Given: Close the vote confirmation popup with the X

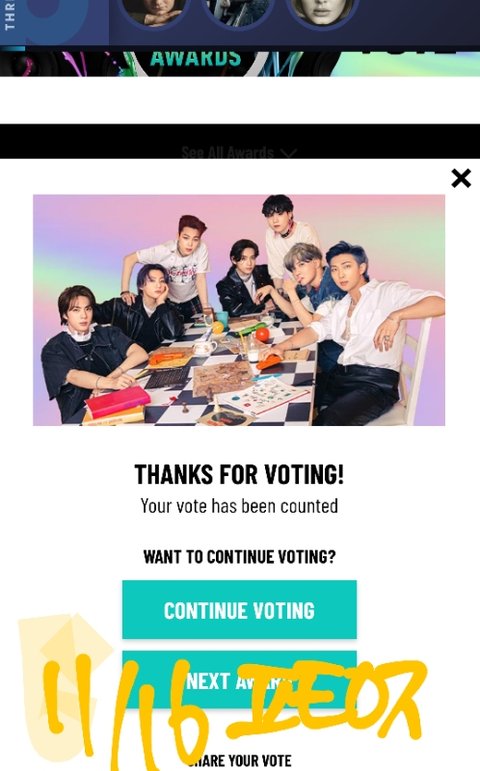Looking at the screenshot, I should point(461,178).
